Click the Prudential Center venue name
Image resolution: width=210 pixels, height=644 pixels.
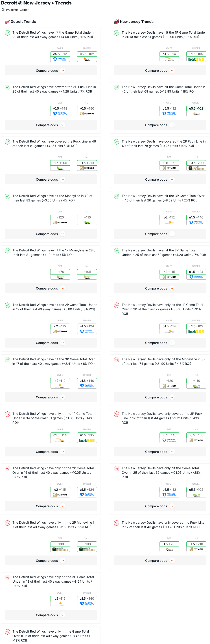(x=17, y=10)
